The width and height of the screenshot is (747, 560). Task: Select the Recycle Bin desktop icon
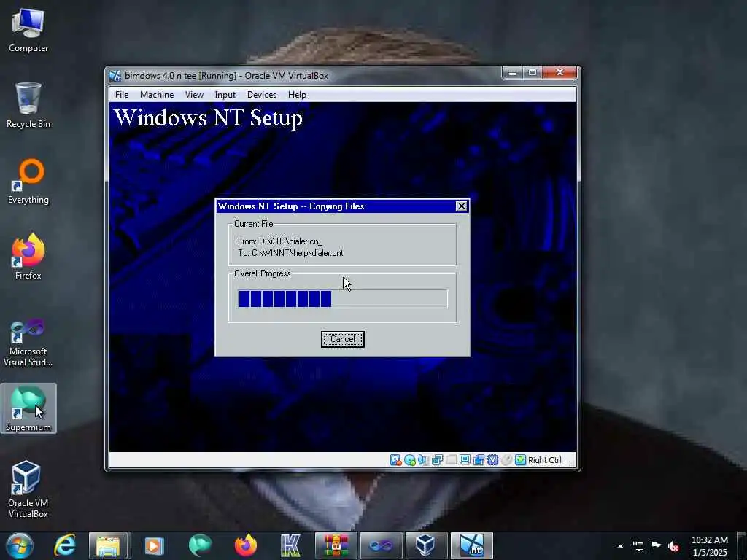tap(28, 105)
